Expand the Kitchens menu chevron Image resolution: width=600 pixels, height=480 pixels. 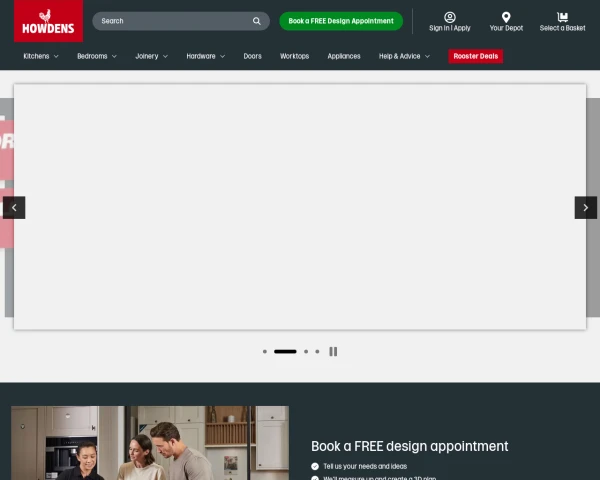click(x=56, y=56)
